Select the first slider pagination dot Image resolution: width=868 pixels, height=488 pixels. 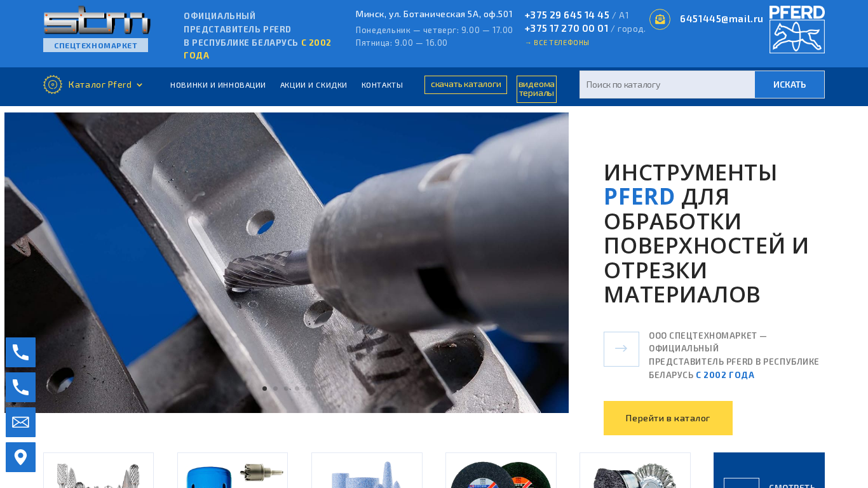264,388
